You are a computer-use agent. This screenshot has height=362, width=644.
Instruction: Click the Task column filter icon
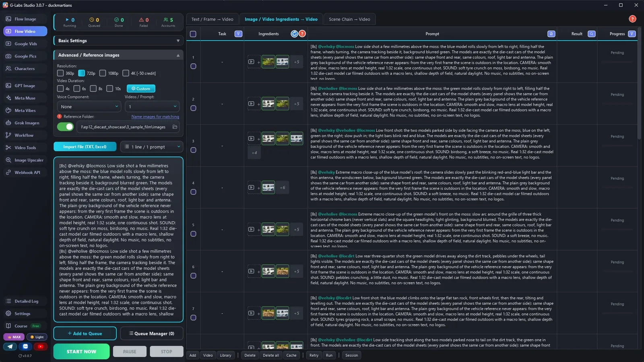[x=238, y=34]
